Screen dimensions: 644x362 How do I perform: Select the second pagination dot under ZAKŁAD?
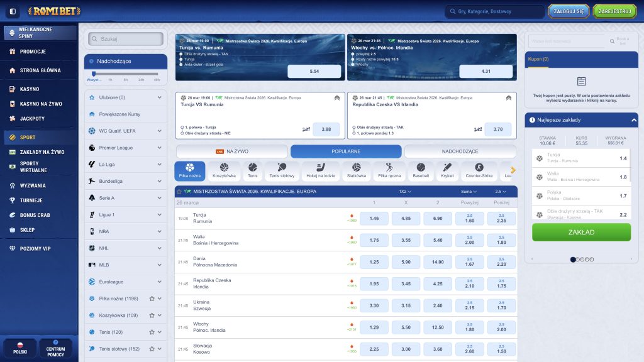(577, 260)
